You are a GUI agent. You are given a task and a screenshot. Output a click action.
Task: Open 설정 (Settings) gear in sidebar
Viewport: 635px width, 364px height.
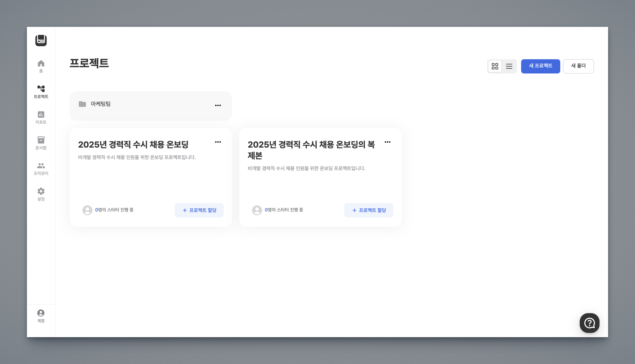click(41, 194)
